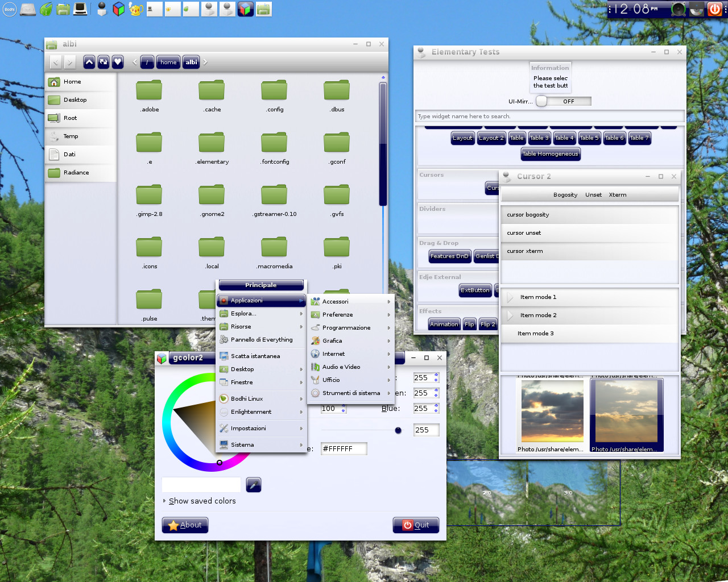The width and height of the screenshot is (728, 582).
Task: Click the #FFFFFF hex color field
Action: coord(344,449)
